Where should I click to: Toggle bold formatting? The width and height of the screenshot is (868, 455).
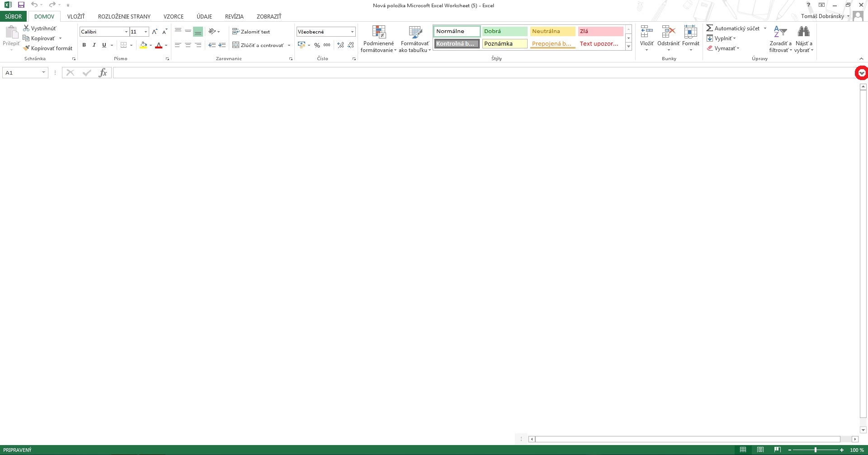tap(84, 45)
